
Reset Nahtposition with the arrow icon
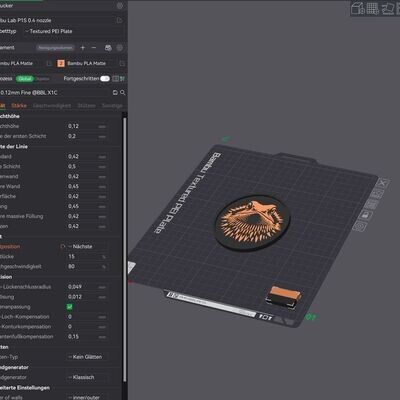pyautogui.click(x=63, y=247)
